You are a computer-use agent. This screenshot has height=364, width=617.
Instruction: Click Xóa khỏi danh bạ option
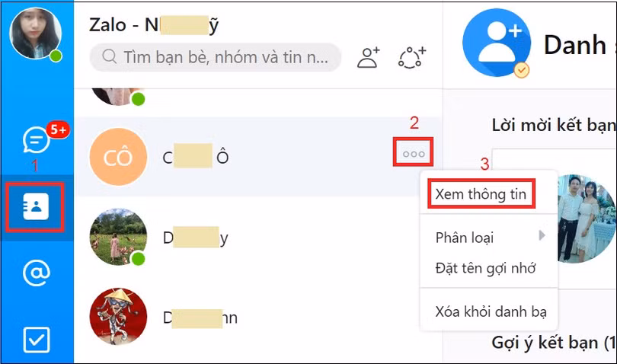pos(489,311)
